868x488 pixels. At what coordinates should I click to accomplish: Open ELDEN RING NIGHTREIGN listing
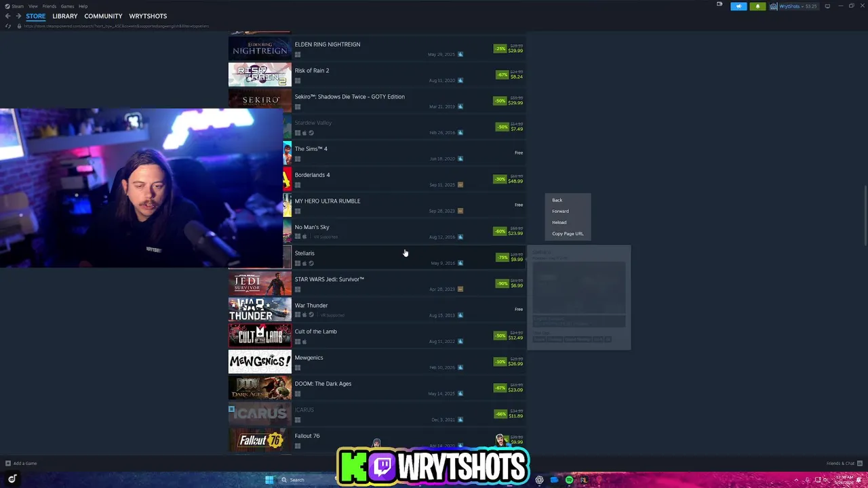point(377,49)
